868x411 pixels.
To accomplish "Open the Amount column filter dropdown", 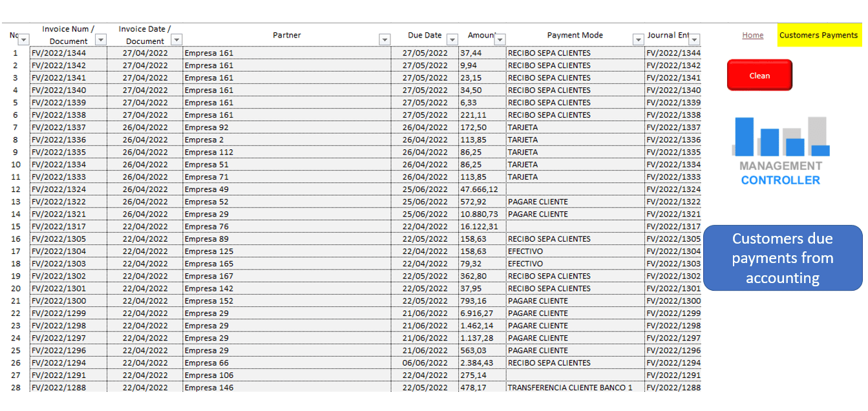I will 500,40.
